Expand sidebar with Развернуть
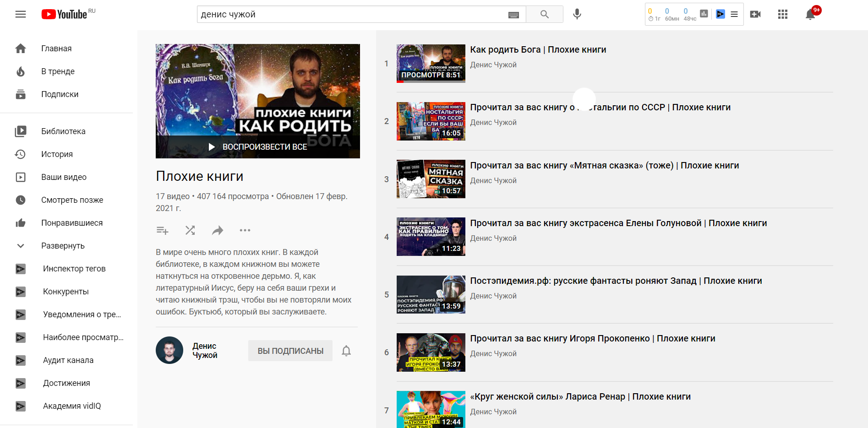 (x=66, y=246)
